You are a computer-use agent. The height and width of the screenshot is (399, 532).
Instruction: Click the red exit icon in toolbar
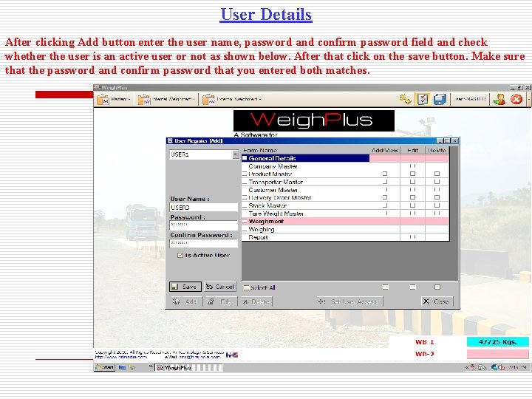coord(516,100)
